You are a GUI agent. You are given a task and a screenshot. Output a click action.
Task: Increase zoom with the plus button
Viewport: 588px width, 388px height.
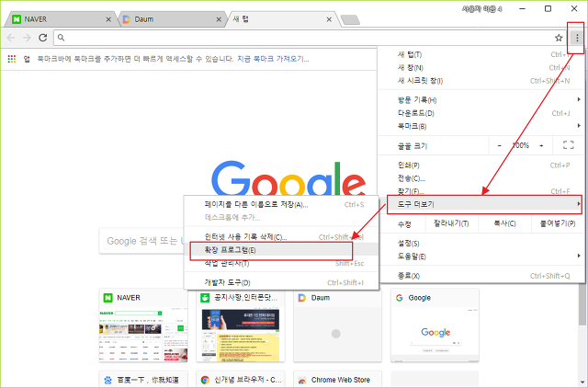point(541,145)
